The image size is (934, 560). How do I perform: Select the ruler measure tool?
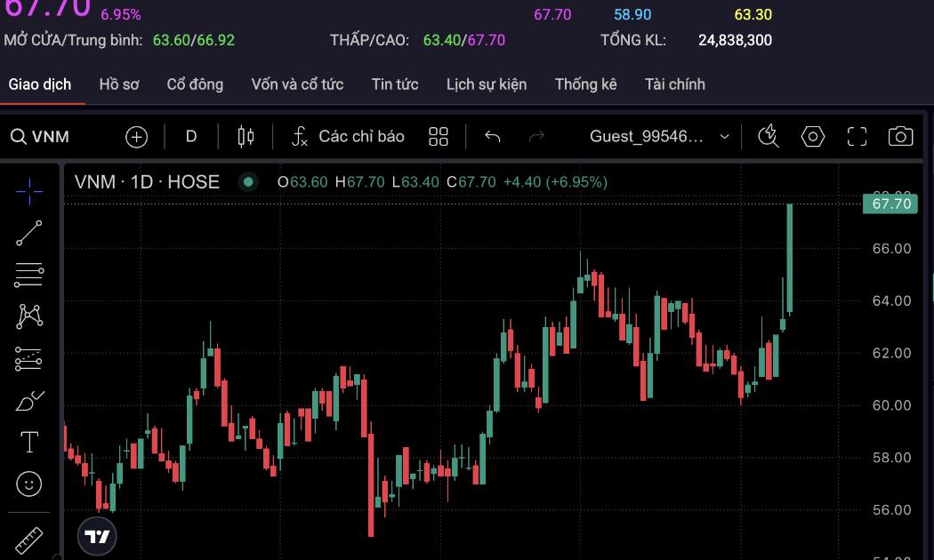tap(29, 539)
